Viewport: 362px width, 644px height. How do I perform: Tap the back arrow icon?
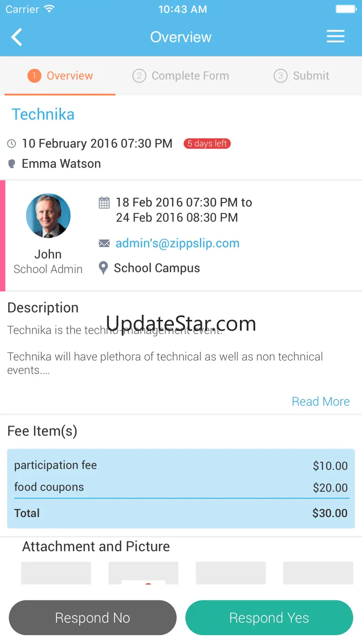[17, 37]
